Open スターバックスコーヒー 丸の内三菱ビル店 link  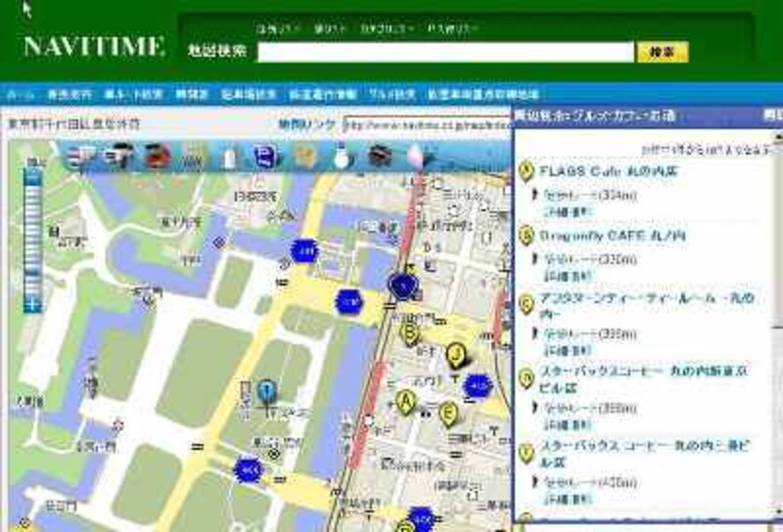pyautogui.click(x=644, y=454)
